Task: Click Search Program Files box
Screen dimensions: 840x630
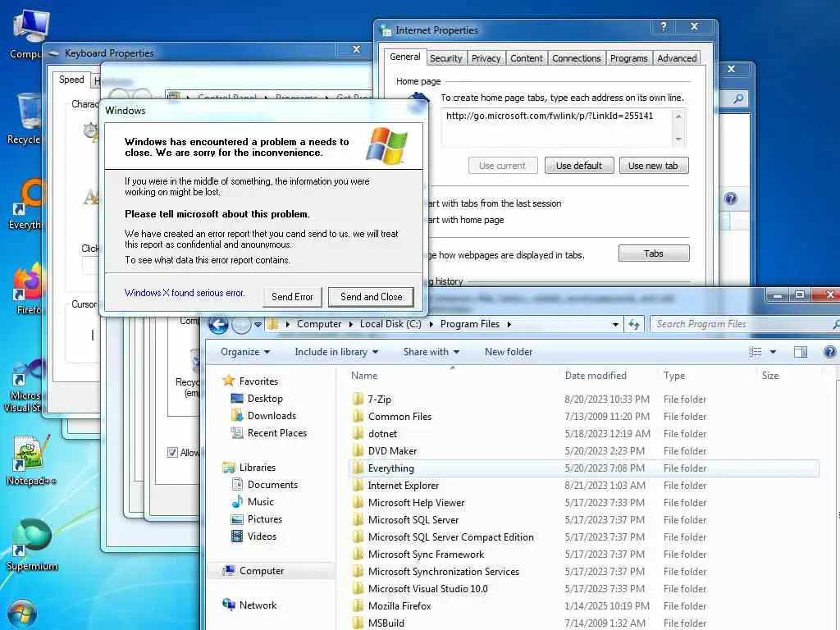Action: pyautogui.click(x=742, y=324)
